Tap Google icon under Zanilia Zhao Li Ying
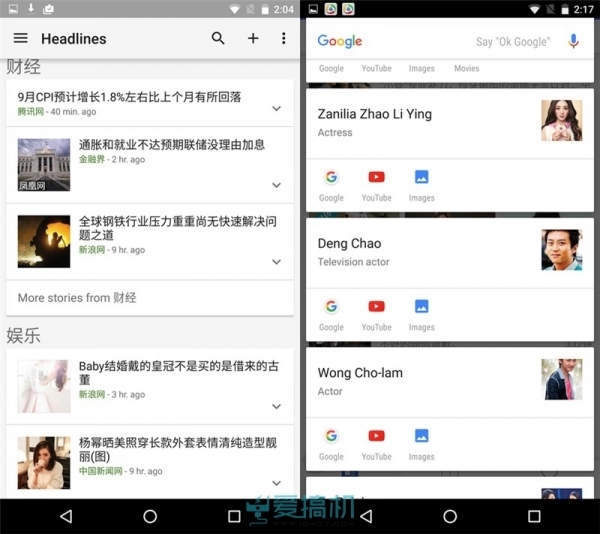 click(331, 177)
